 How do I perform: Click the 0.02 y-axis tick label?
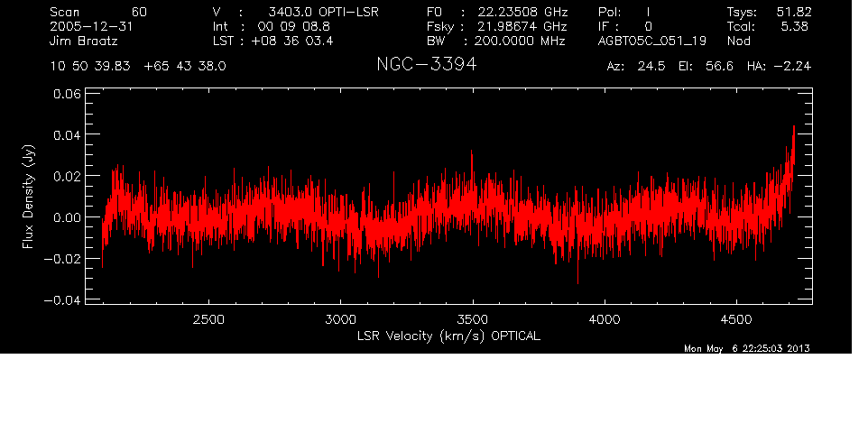[x=67, y=176]
